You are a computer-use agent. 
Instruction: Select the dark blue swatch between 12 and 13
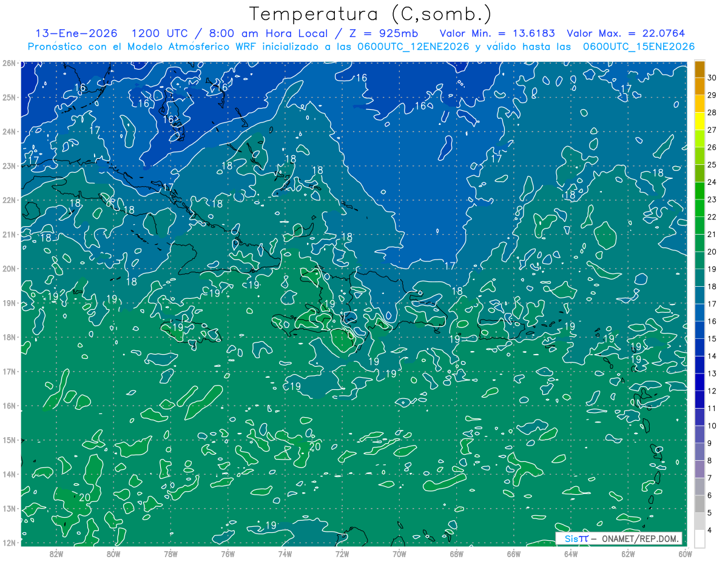point(699,382)
